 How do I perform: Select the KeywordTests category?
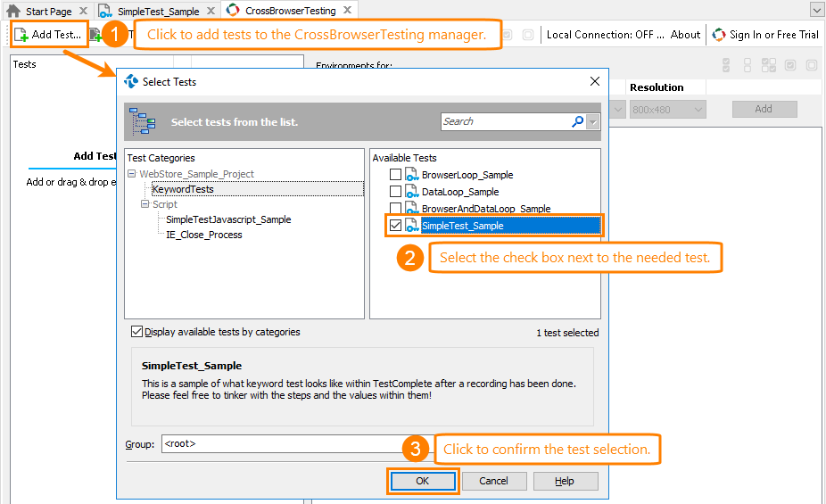[x=183, y=189]
